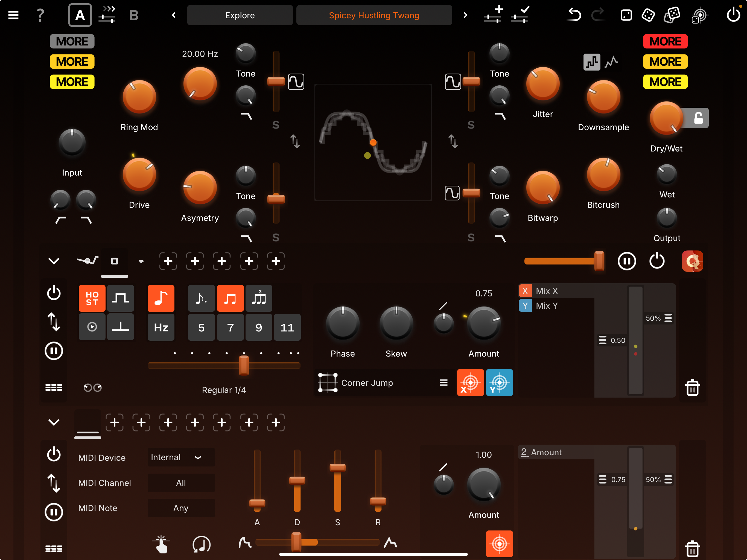Select the random curve modulator tab
Screen dimensions: 747x560
click(87, 260)
